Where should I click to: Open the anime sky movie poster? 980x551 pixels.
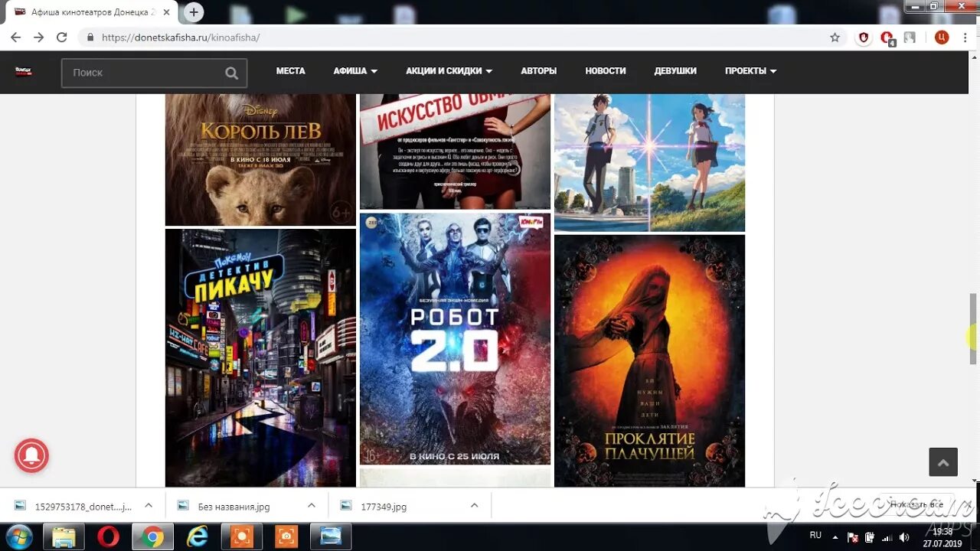[649, 162]
